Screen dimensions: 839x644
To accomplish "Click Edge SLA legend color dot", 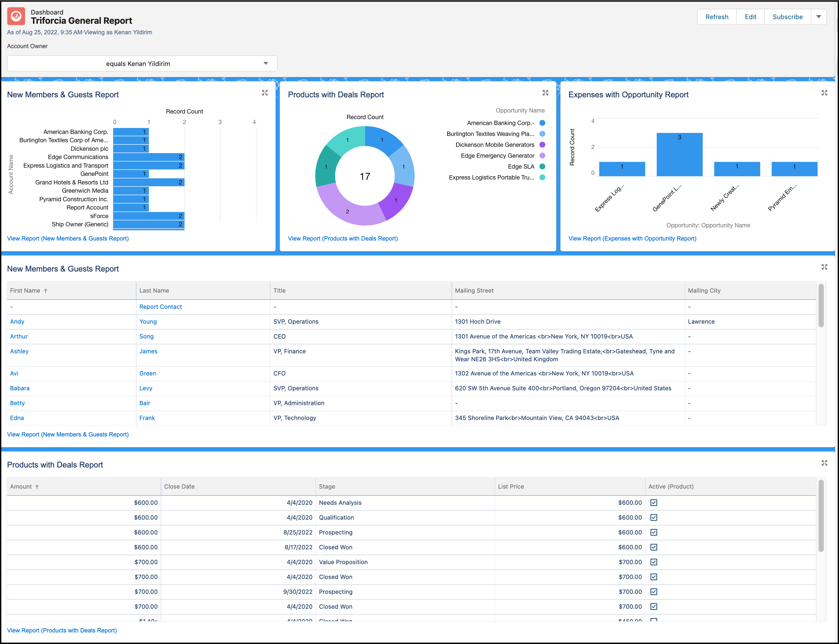I will click(542, 166).
